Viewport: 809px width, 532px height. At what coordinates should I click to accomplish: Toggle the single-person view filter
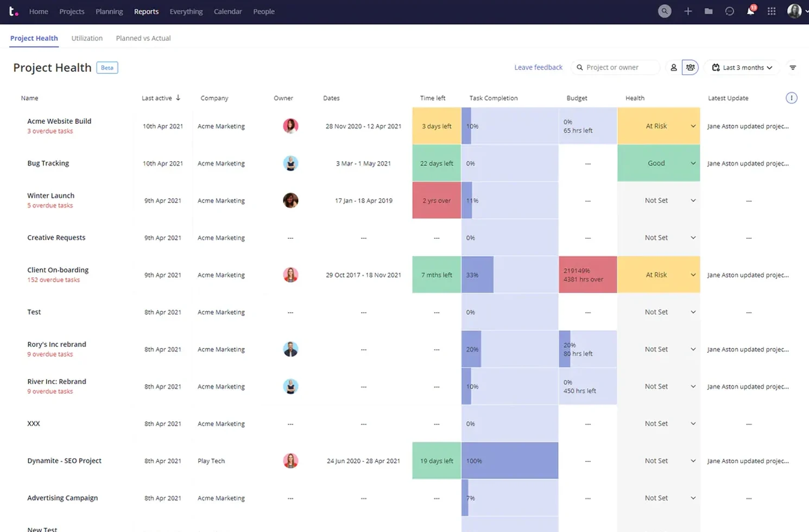tap(674, 67)
